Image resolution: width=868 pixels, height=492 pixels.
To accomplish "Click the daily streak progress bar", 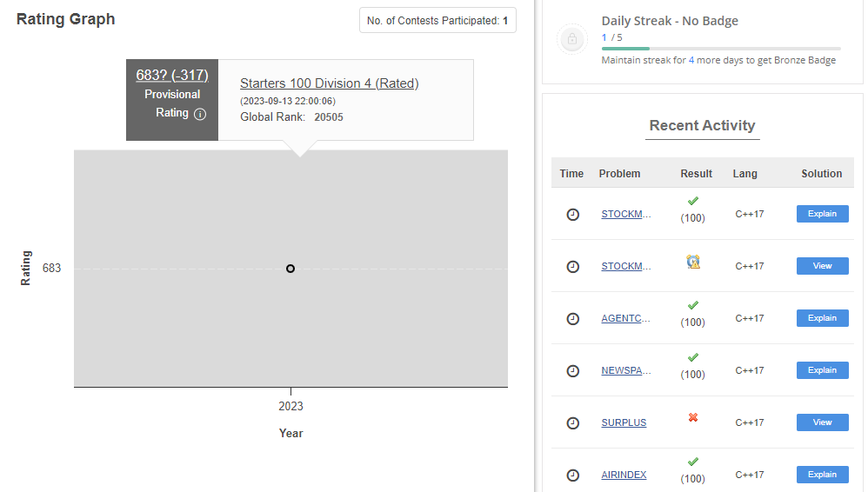I will pyautogui.click(x=721, y=49).
